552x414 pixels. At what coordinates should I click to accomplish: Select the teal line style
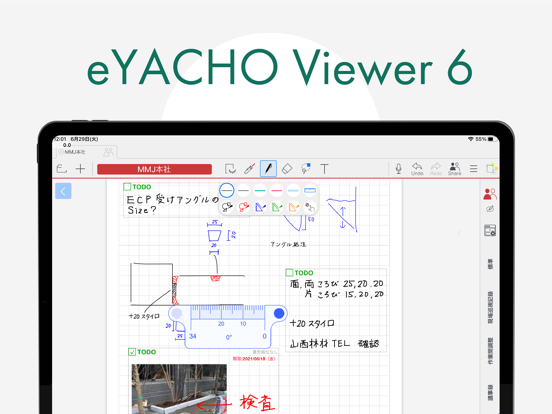click(260, 190)
